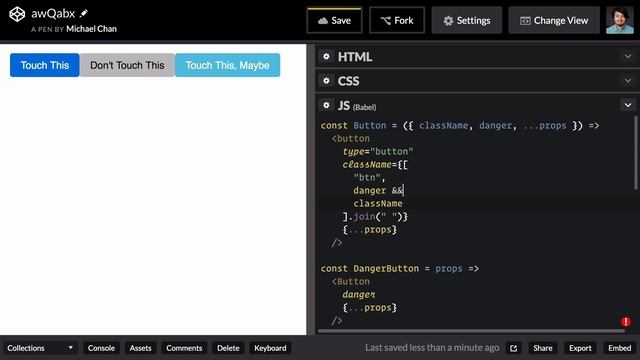Open the Change View menu

pos(554,20)
